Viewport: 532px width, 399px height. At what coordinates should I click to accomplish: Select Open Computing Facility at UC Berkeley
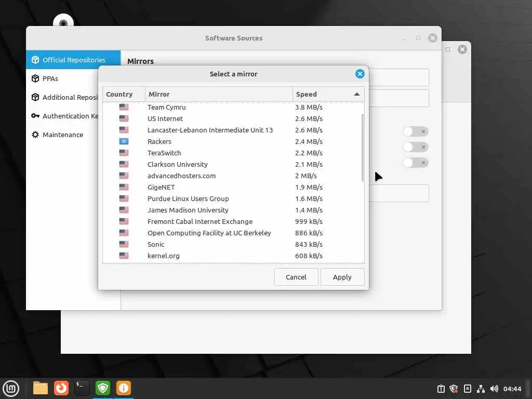coord(233,233)
